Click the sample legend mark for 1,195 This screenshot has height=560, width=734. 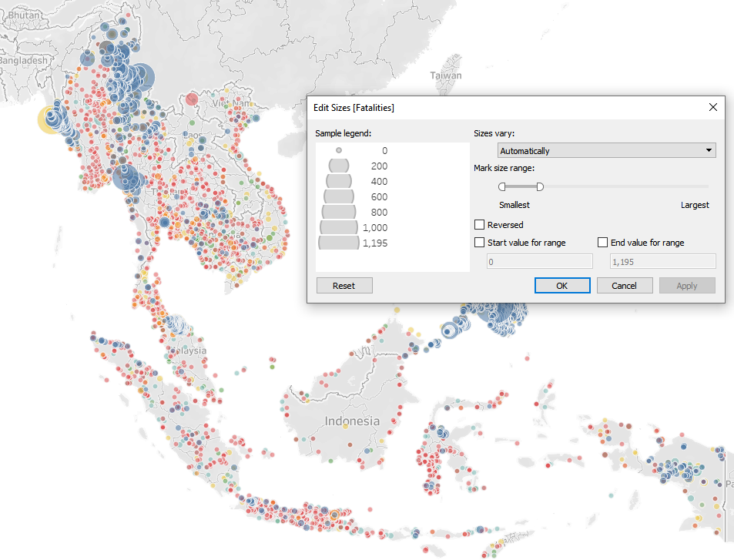pos(339,243)
